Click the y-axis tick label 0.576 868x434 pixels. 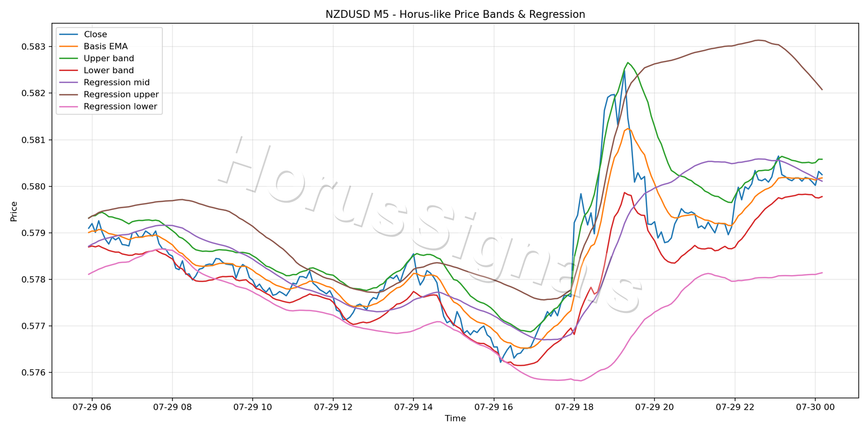pyautogui.click(x=33, y=373)
